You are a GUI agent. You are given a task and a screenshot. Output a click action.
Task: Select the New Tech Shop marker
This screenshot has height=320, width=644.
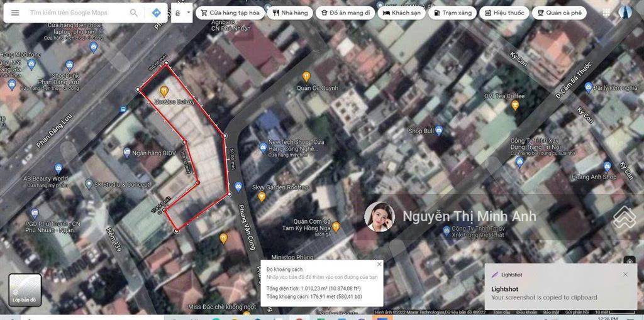coord(263,147)
